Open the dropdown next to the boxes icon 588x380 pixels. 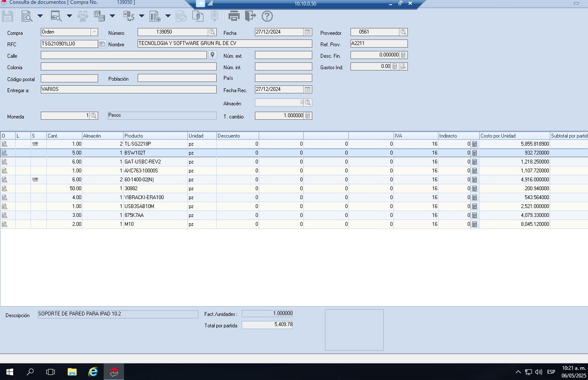(112, 16)
